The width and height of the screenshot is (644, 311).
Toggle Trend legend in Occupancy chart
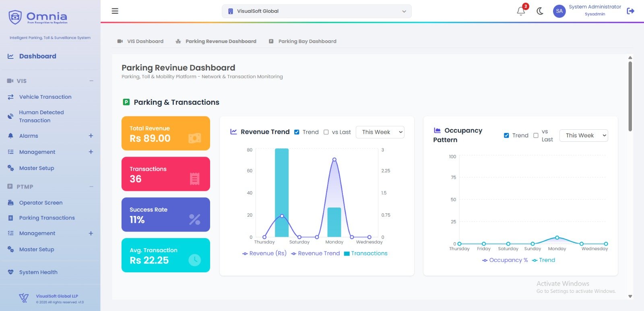pos(543,260)
